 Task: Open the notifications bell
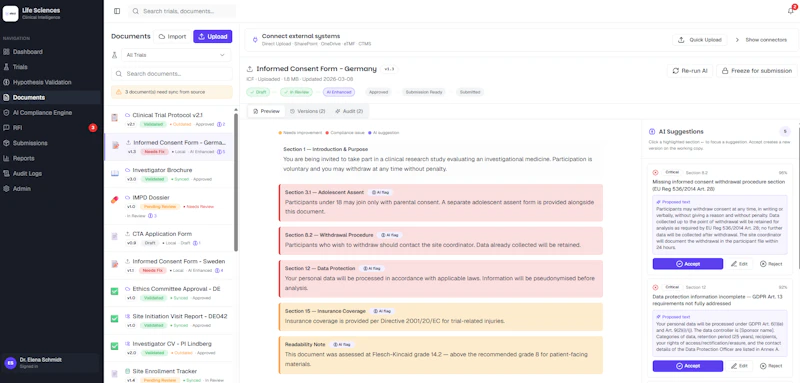pyautogui.click(x=790, y=11)
